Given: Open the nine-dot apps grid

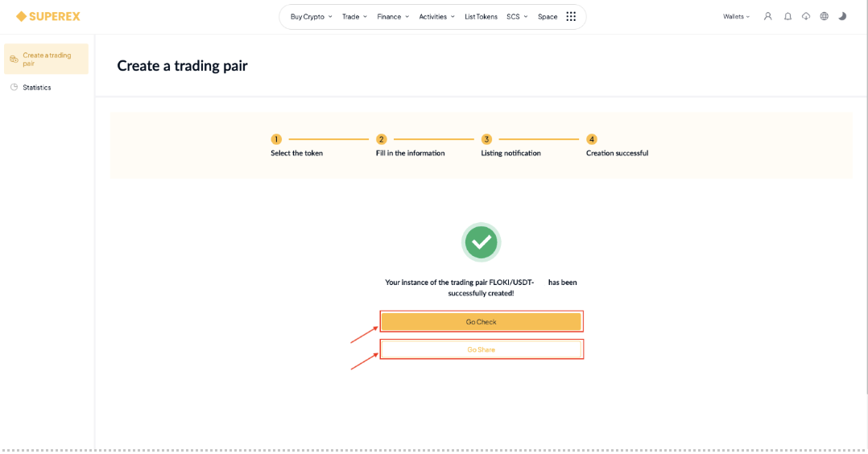Looking at the screenshot, I should coord(571,17).
